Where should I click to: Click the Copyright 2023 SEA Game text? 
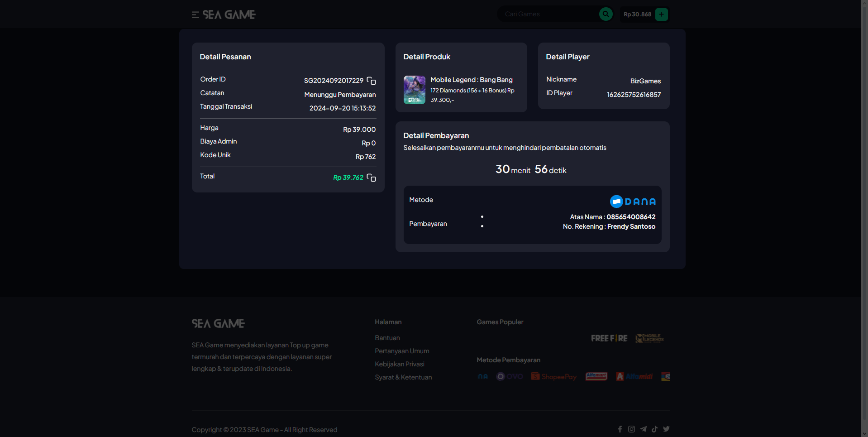264,430
